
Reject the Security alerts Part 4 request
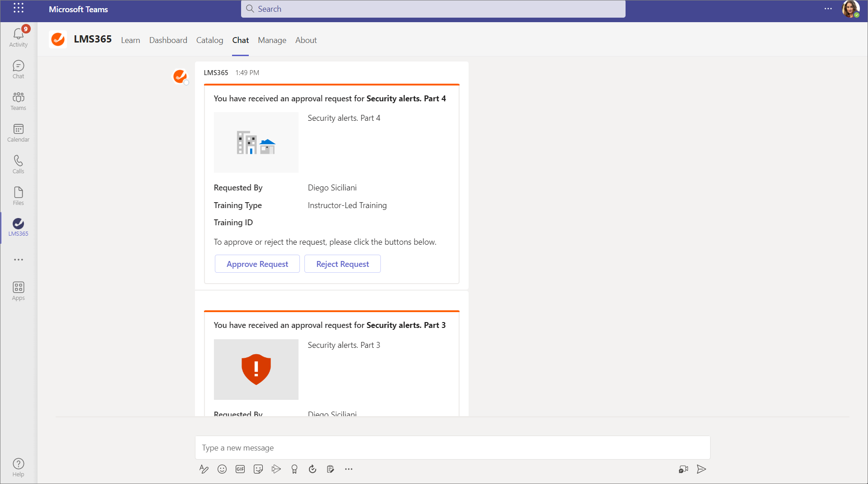(342, 264)
